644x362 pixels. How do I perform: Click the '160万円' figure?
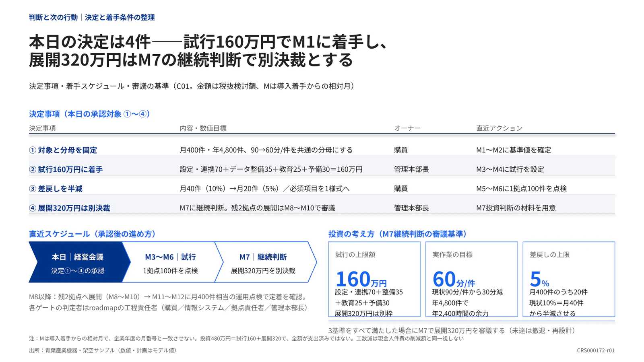coord(361,278)
